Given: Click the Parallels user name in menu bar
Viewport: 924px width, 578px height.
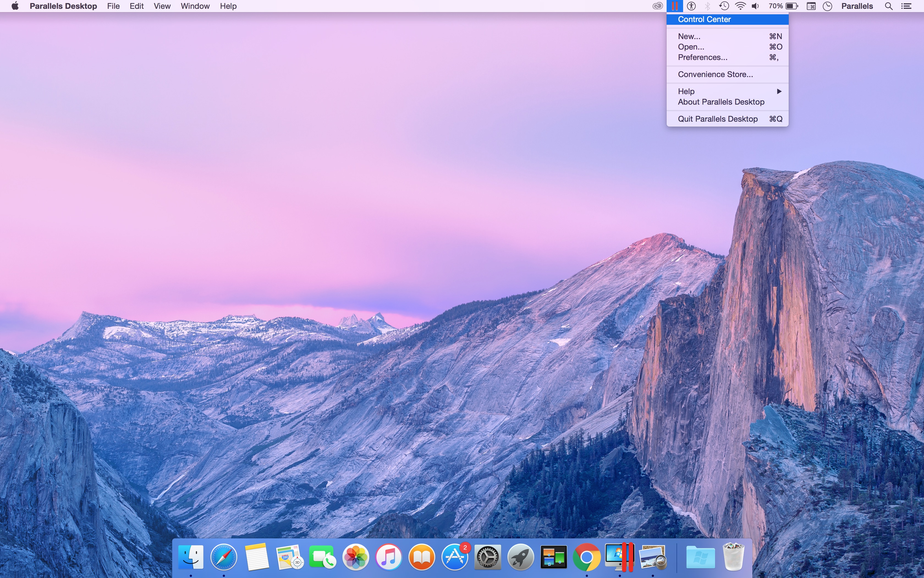Looking at the screenshot, I should coord(857,6).
